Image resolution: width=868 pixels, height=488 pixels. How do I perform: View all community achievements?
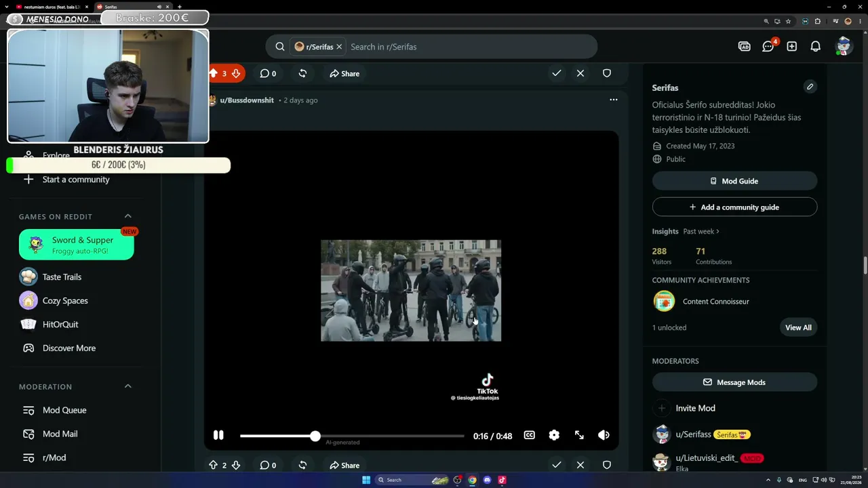[798, 327]
